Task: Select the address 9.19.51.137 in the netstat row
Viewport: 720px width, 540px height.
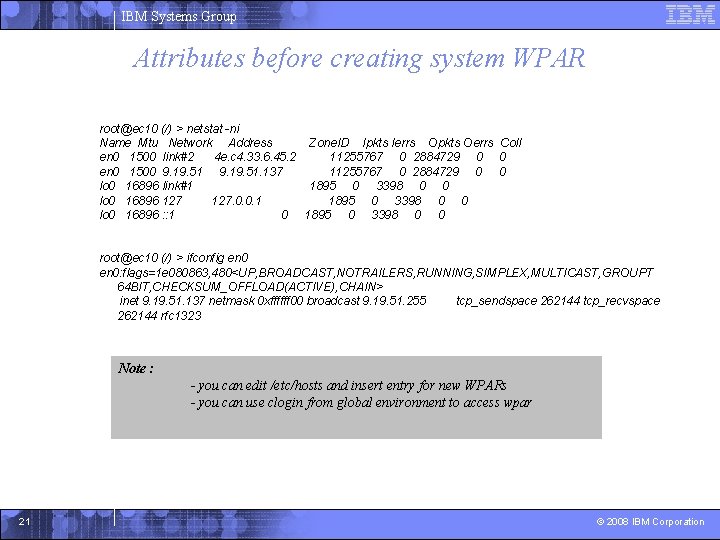Action: [251, 172]
